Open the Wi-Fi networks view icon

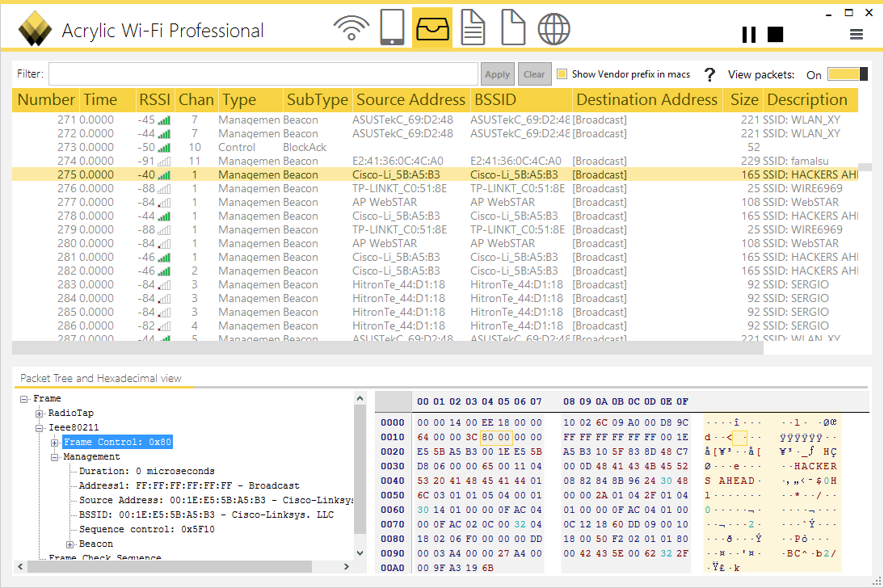click(351, 28)
